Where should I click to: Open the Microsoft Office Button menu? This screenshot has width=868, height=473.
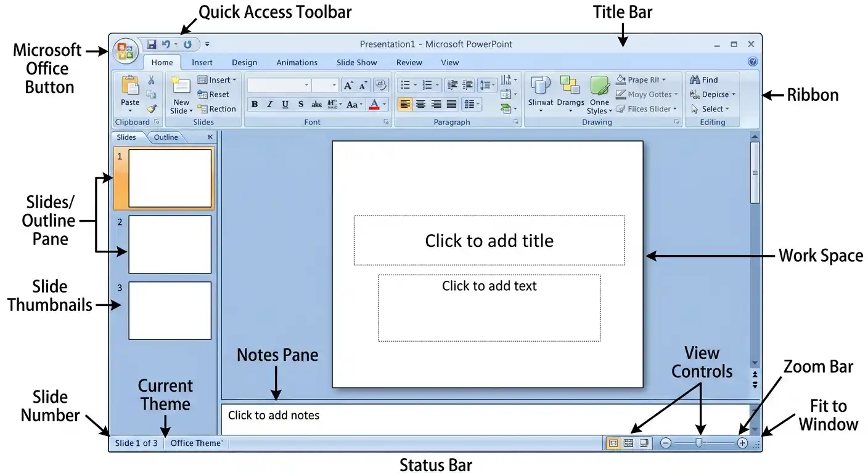point(126,51)
